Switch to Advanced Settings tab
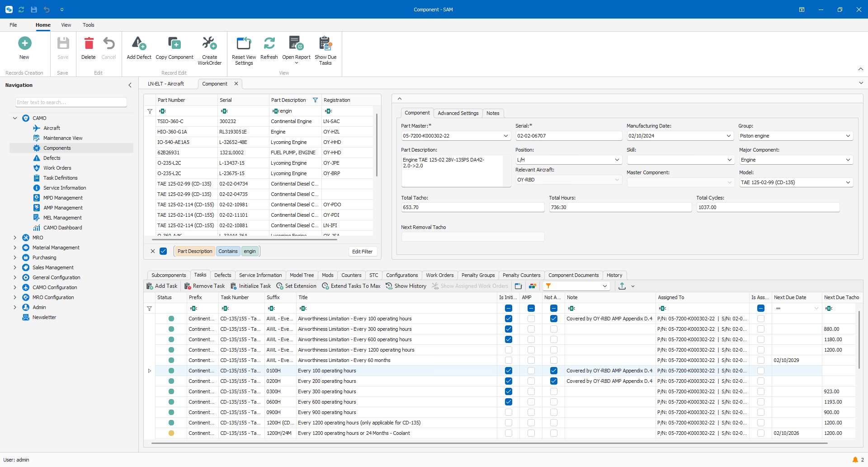 pyautogui.click(x=458, y=113)
